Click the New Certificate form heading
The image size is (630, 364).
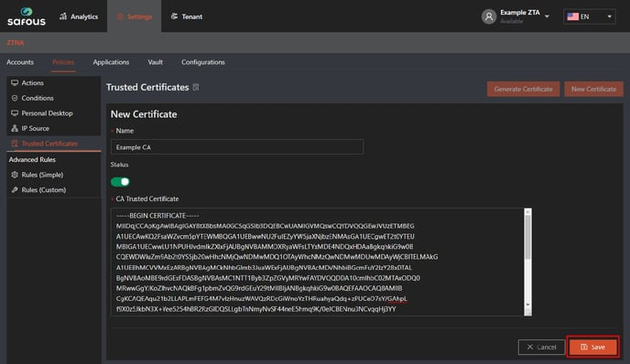144,114
